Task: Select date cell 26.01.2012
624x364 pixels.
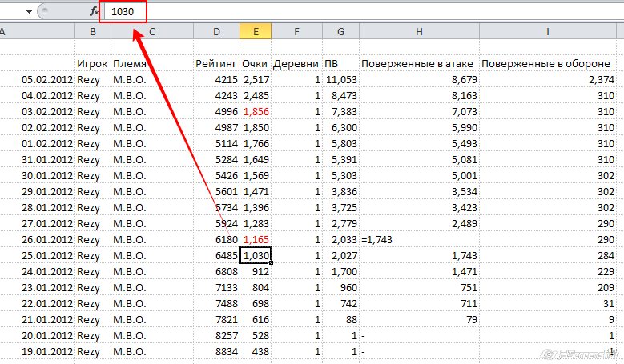Action: click(x=38, y=240)
